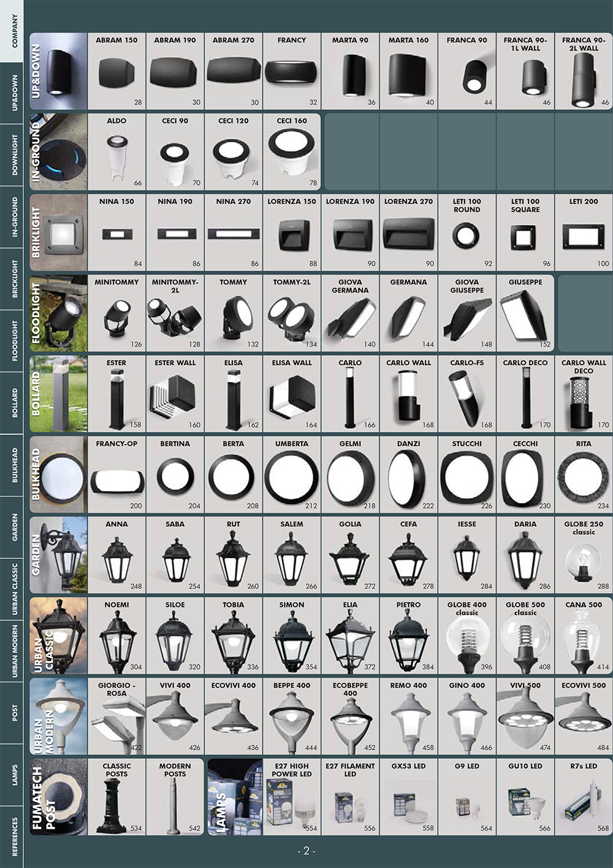Open the IN-GROUND category image
Screen dimensions: 613x868
click(x=58, y=152)
